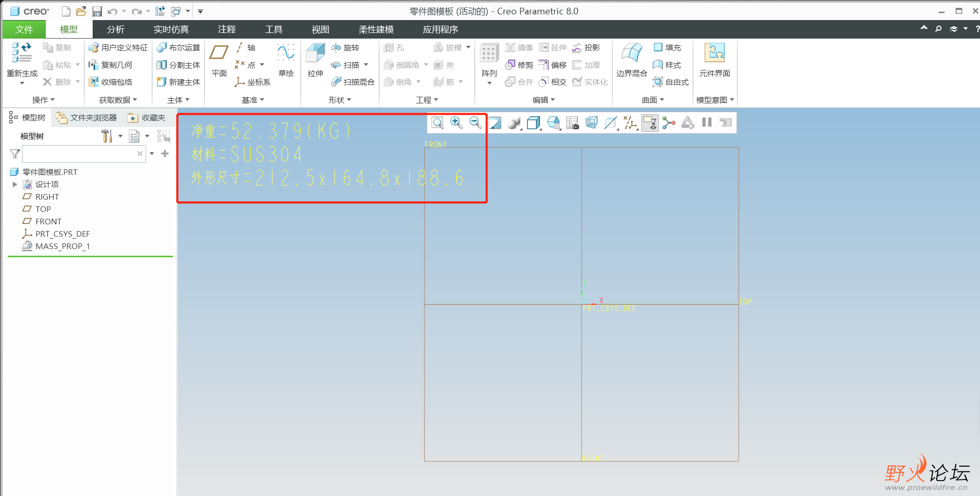Viewport: 980px width, 496px height.
Task: Open the 文件 menu
Action: (24, 29)
